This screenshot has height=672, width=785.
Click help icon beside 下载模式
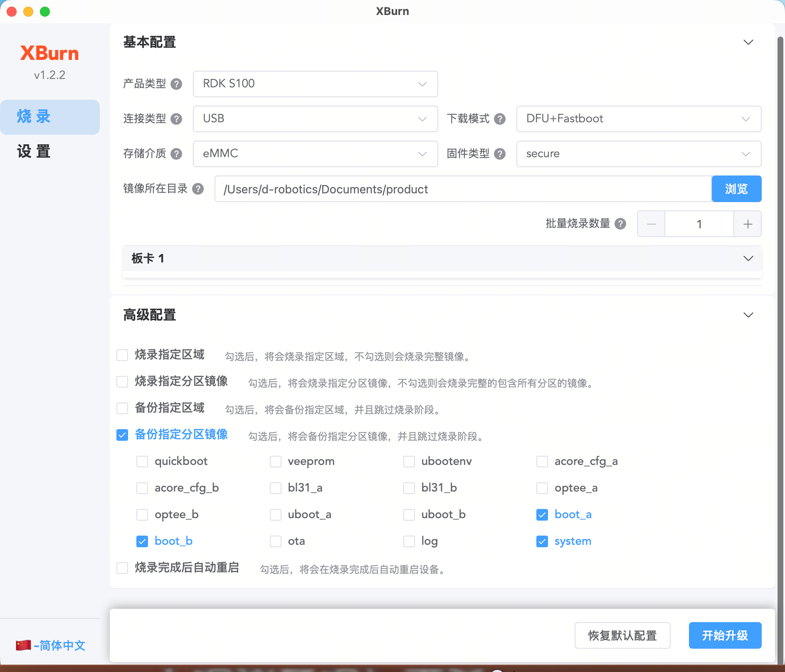coord(500,119)
